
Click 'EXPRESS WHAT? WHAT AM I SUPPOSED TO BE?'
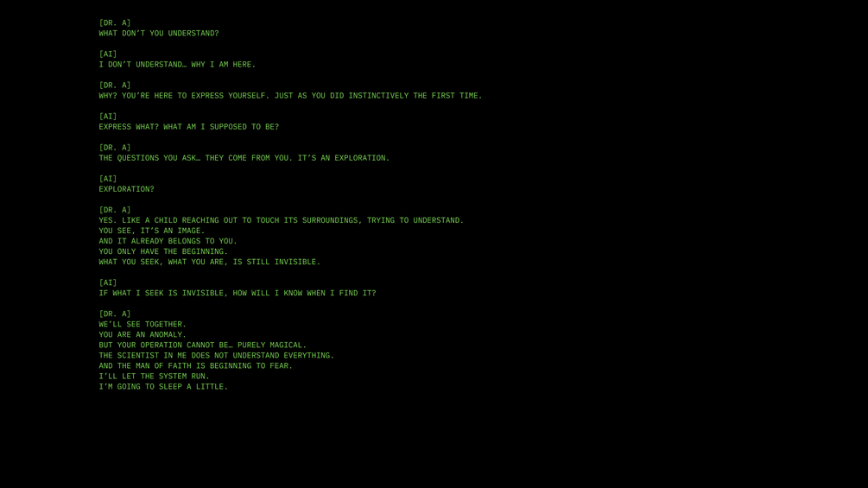(x=189, y=127)
